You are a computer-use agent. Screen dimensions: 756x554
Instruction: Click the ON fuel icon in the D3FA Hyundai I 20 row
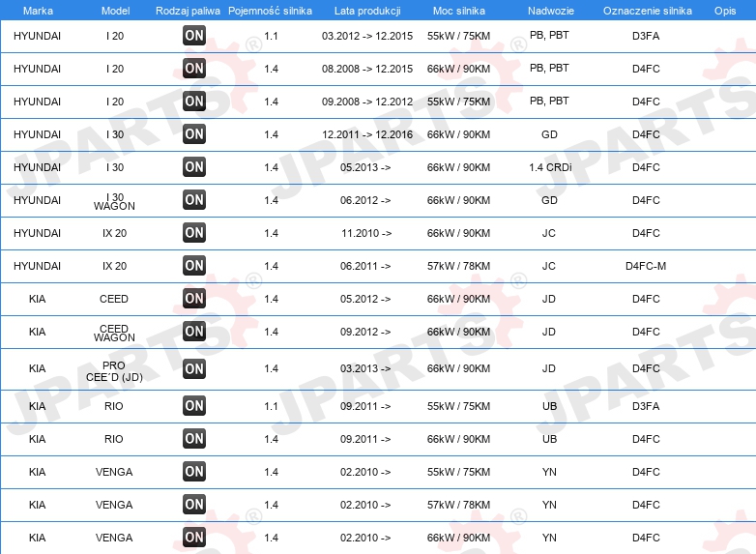pyautogui.click(x=193, y=35)
